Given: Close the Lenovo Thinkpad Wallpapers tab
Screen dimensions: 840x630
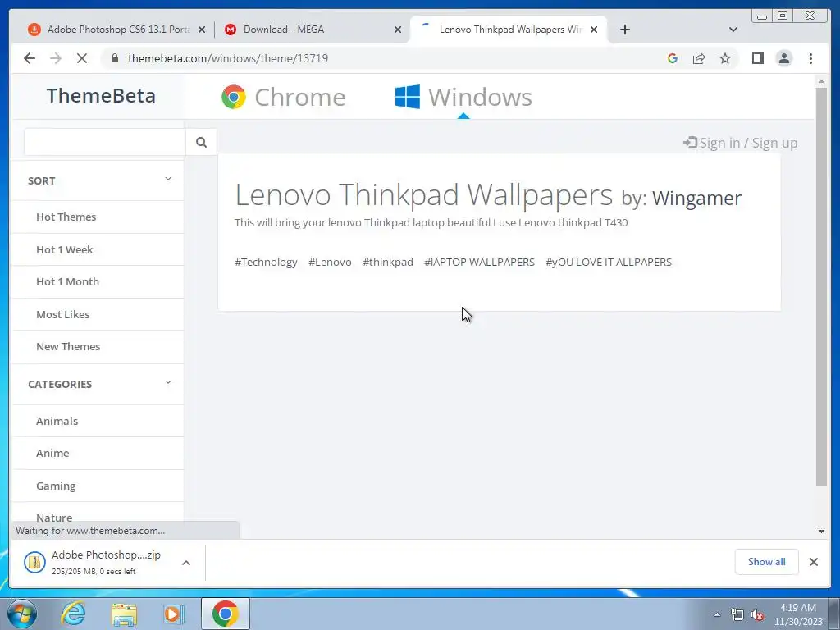Looking at the screenshot, I should point(594,30).
